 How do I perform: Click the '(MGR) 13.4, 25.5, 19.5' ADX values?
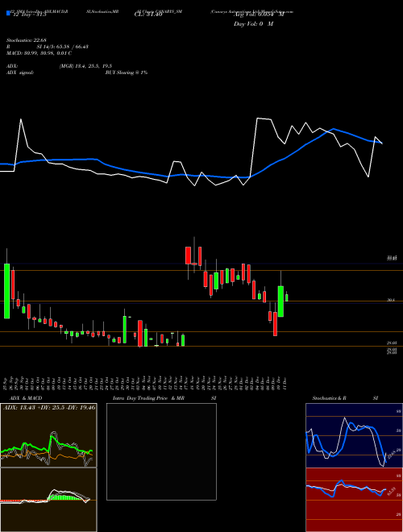pyautogui.click(x=85, y=66)
